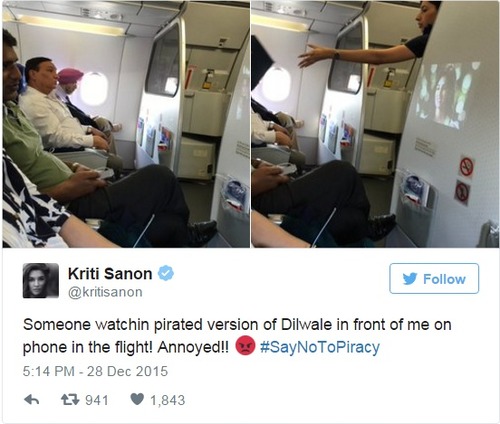Click the blue verified badge
Image resolution: width=500 pixels, height=424 pixels.
[x=166, y=274]
